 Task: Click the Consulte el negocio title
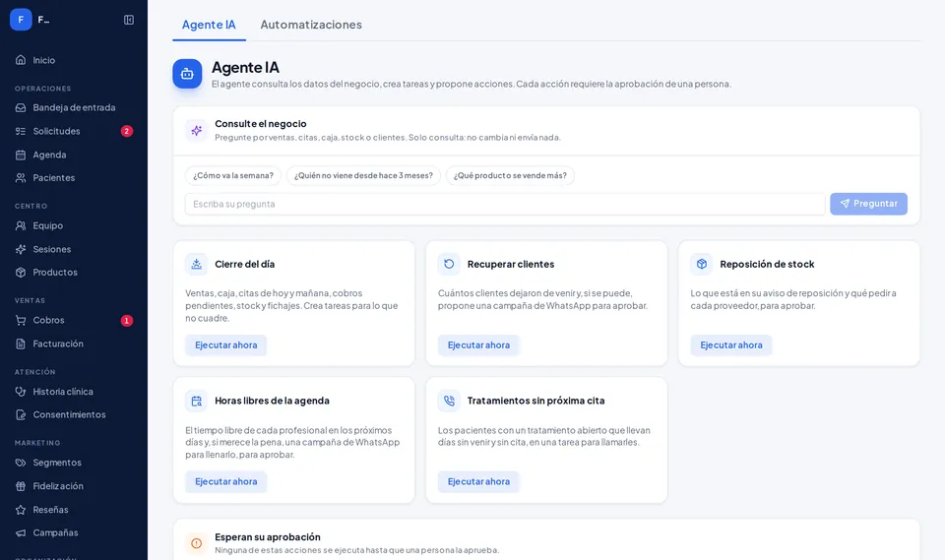coord(260,124)
